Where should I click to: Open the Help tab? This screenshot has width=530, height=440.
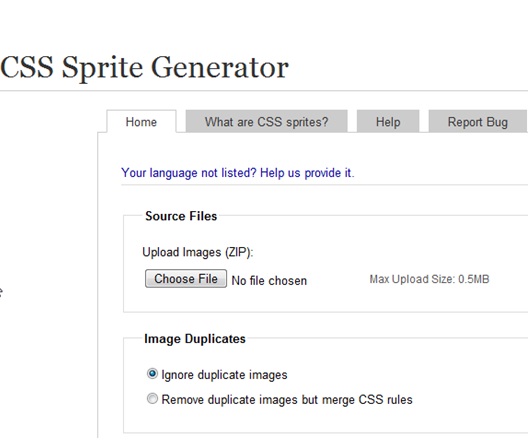[x=388, y=121]
